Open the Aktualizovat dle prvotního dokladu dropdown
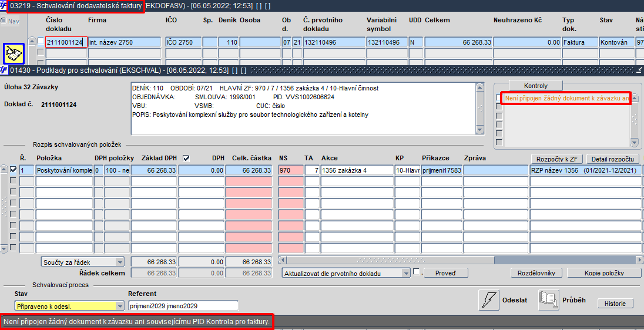Viewport: 644px width, 330px height. click(346, 274)
